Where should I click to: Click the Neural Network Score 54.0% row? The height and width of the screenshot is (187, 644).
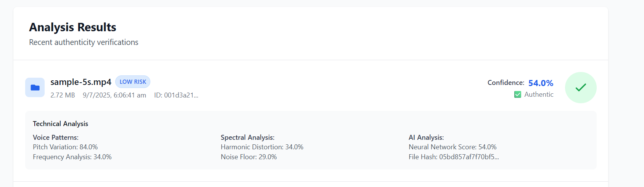[452, 147]
